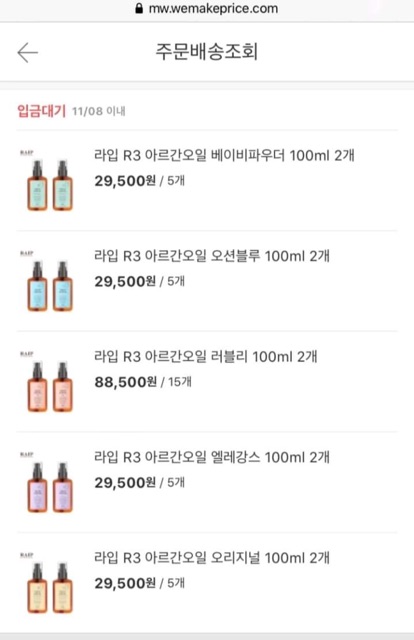This screenshot has width=414, height=640.
Task: Select 라입 R3 아르간오일 오션블루 title
Action: (x=212, y=256)
